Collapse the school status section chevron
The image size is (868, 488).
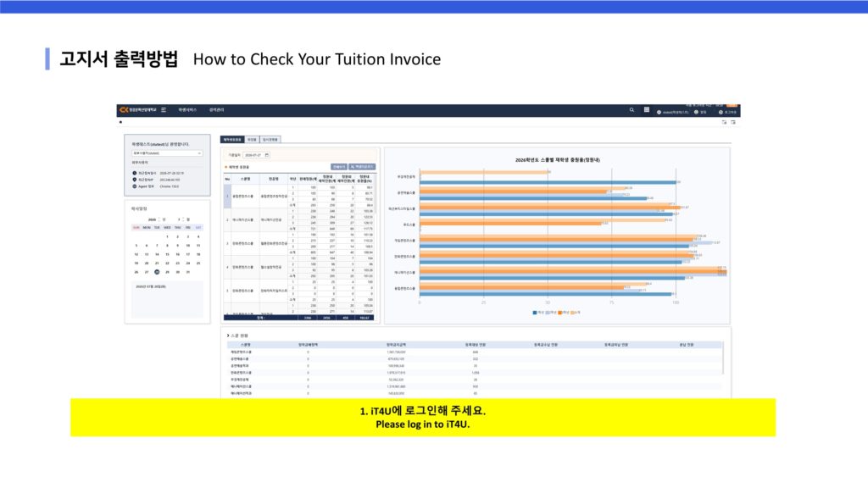pyautogui.click(x=227, y=335)
